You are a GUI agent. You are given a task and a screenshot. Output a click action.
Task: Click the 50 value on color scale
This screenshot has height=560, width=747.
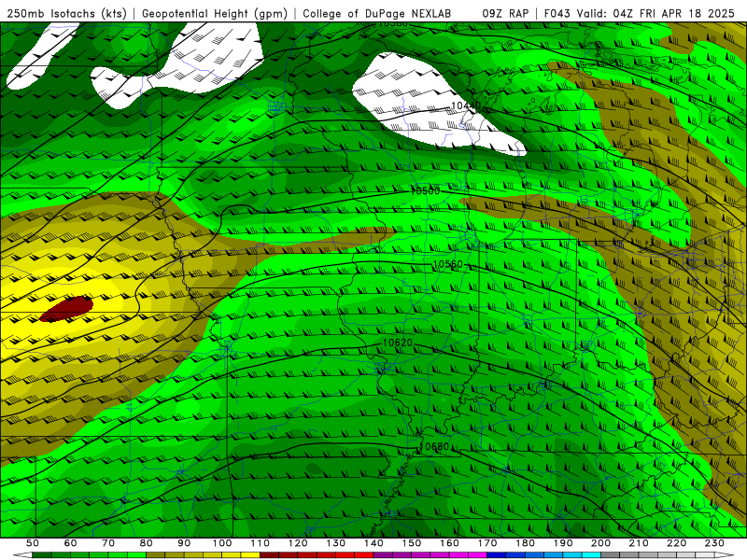click(x=33, y=543)
